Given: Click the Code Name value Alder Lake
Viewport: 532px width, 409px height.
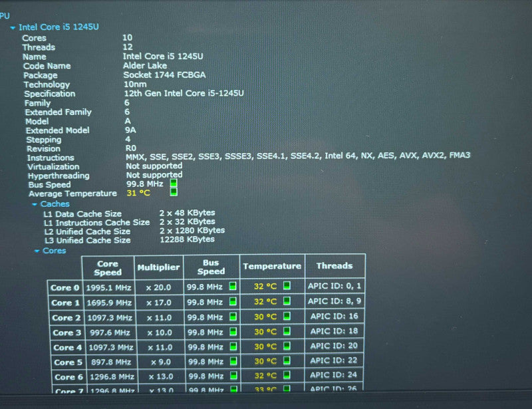Looking at the screenshot, I should click(x=145, y=66).
